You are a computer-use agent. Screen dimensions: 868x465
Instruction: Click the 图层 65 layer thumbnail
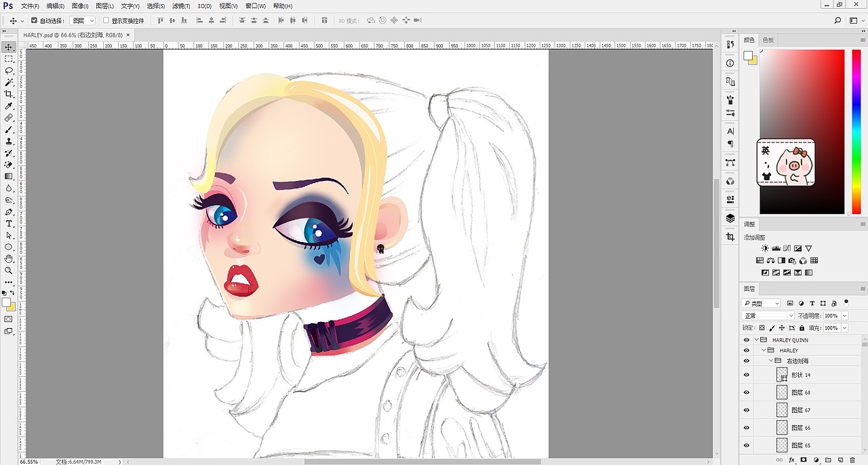[782, 445]
